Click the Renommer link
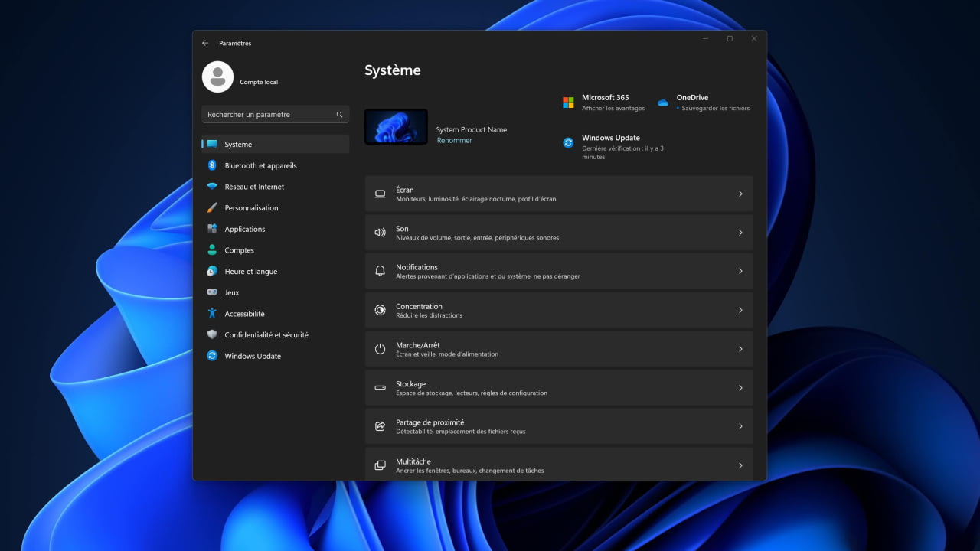Viewport: 980px width, 551px height. coord(454,141)
